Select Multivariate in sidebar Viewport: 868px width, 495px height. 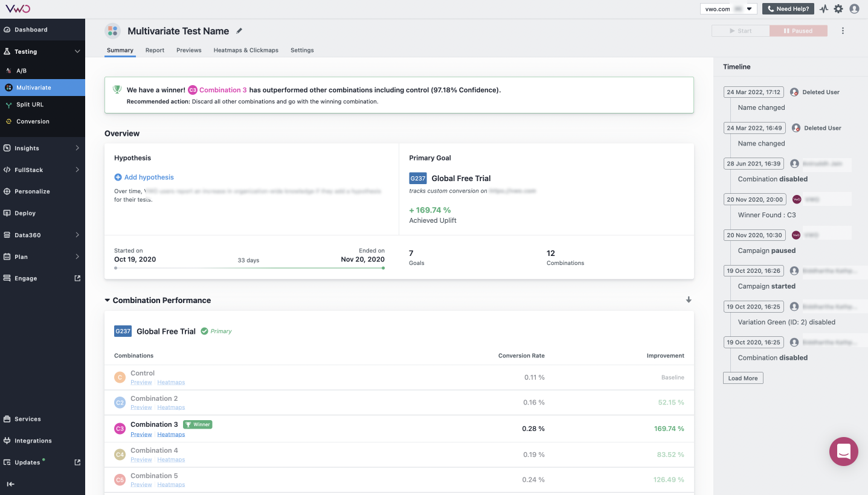42,88
